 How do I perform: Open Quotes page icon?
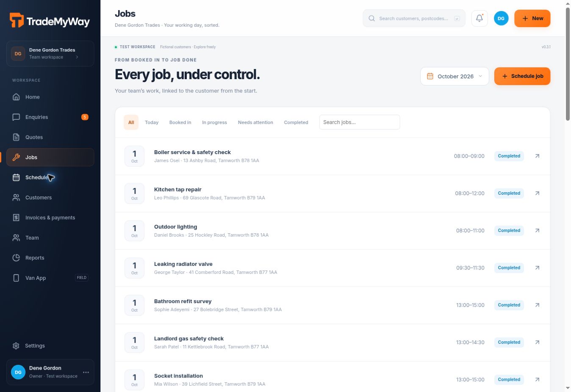16,137
